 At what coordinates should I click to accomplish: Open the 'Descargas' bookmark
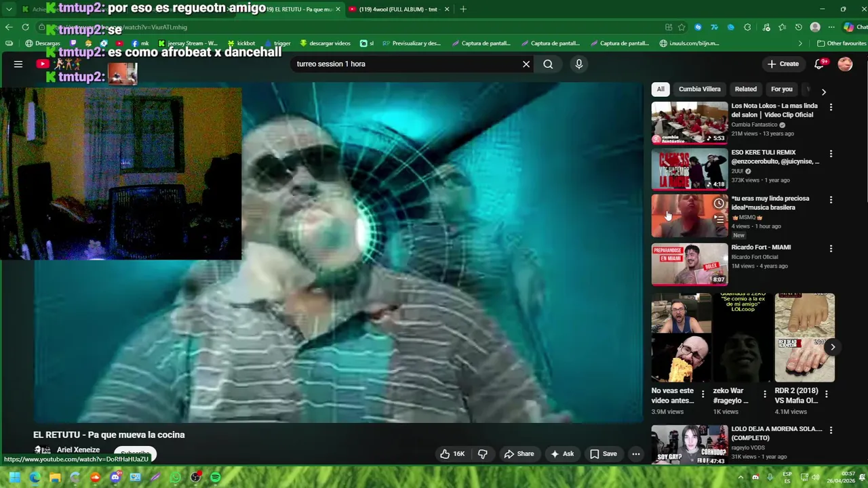[x=42, y=43]
